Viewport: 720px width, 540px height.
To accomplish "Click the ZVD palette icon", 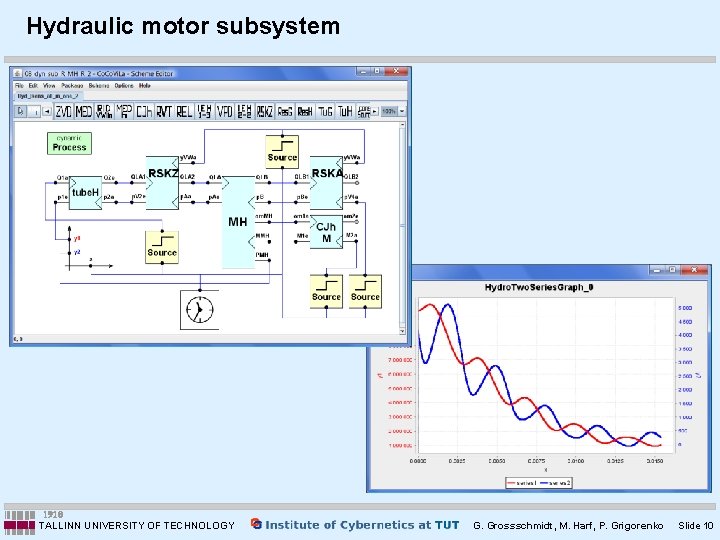I will tap(63, 111).
